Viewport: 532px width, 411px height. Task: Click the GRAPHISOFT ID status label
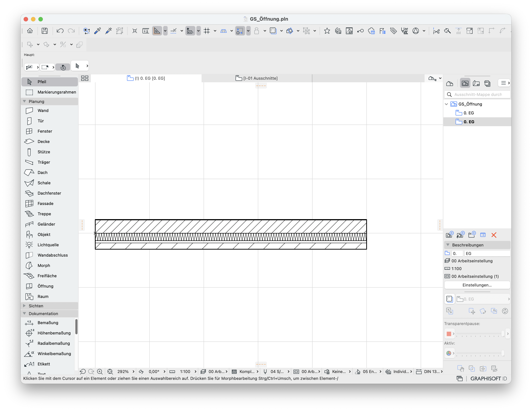488,379
